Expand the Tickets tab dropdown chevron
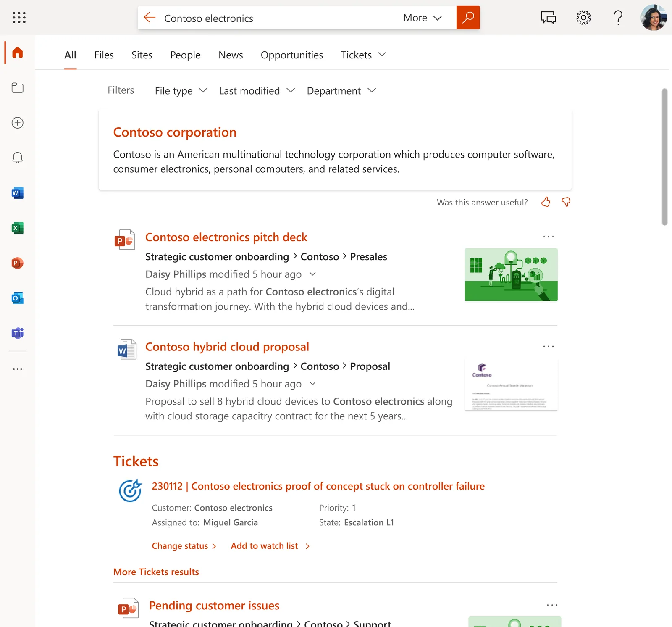The width and height of the screenshot is (672, 627). point(382,55)
